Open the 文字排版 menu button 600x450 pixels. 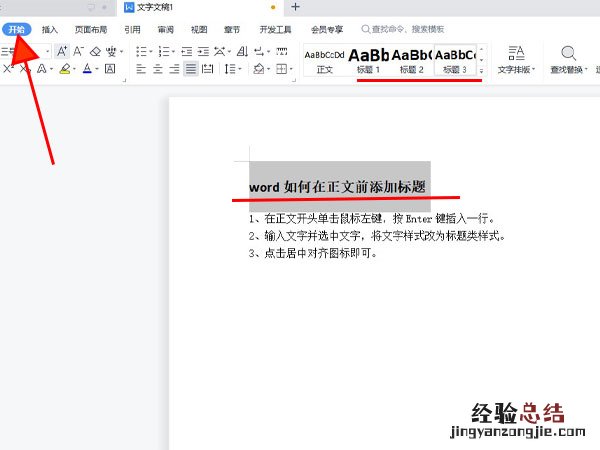tap(516, 60)
